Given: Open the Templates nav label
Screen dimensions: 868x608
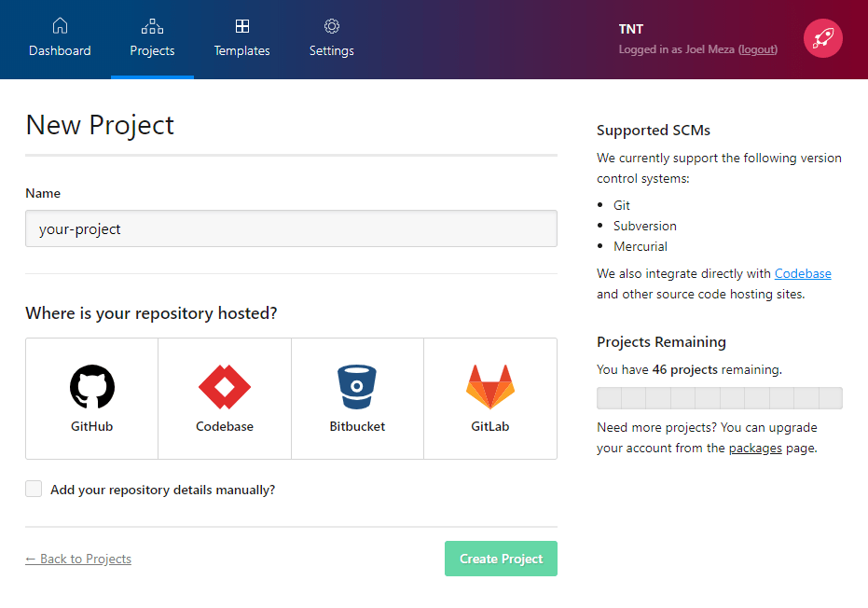Looking at the screenshot, I should pyautogui.click(x=241, y=50).
